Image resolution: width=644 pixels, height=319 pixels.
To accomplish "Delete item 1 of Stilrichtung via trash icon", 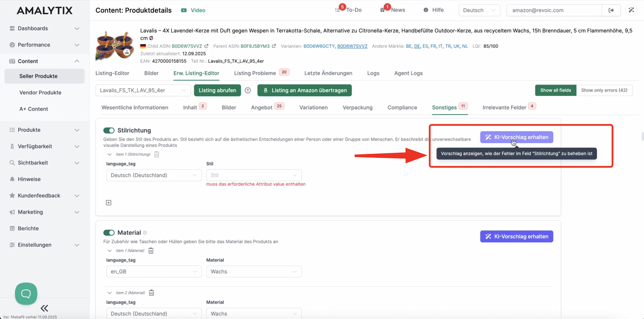I will click(x=156, y=154).
